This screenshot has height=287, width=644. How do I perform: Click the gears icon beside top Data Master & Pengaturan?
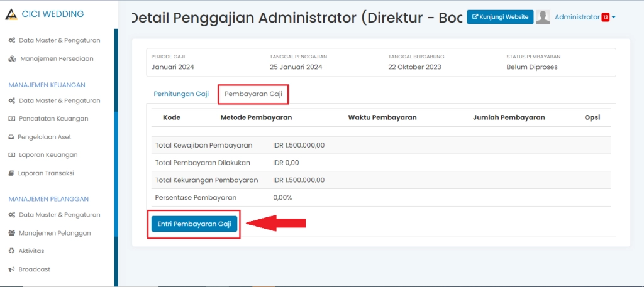tap(12, 40)
